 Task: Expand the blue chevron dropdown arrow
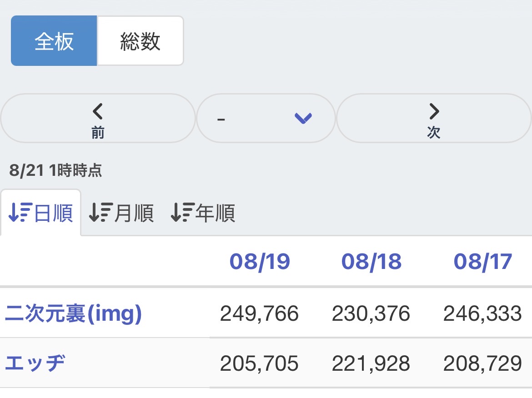pyautogui.click(x=303, y=118)
